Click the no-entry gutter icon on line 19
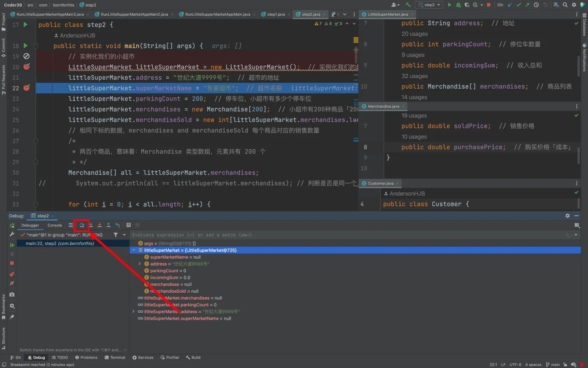Viewport: 588px width, 368px height. (x=27, y=56)
